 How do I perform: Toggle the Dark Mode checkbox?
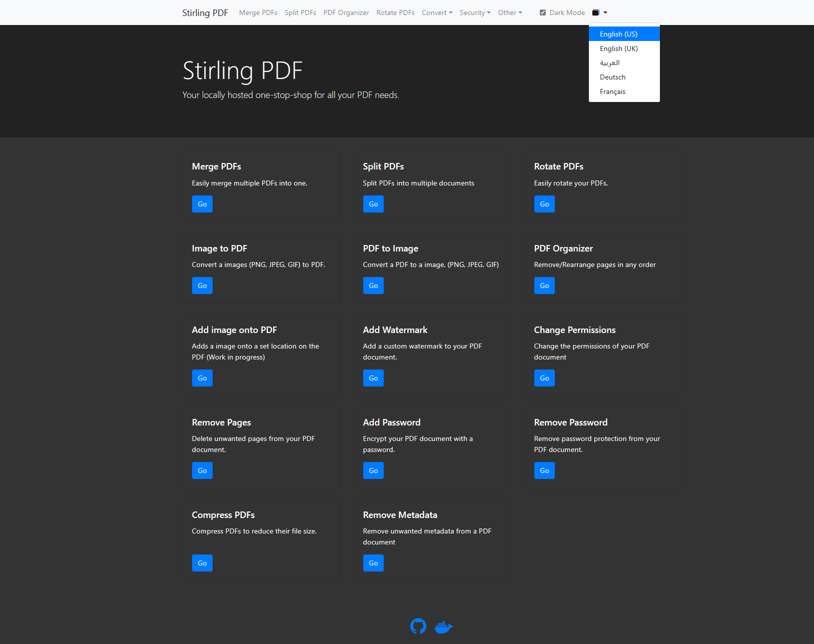coord(543,12)
